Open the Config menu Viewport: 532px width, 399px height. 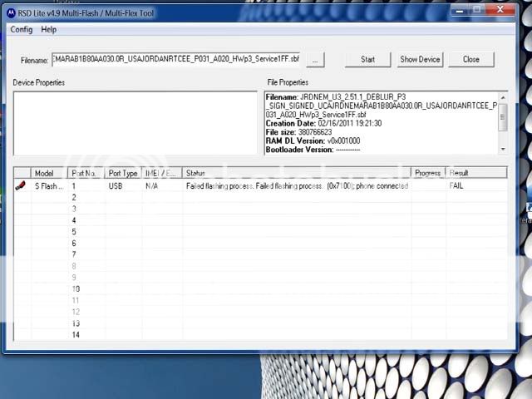22,29
